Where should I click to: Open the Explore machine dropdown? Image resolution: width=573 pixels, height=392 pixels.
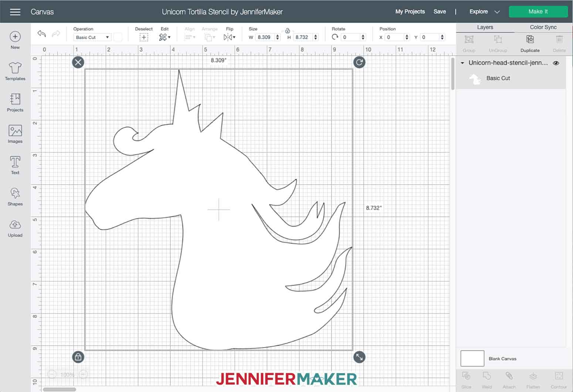click(x=484, y=11)
